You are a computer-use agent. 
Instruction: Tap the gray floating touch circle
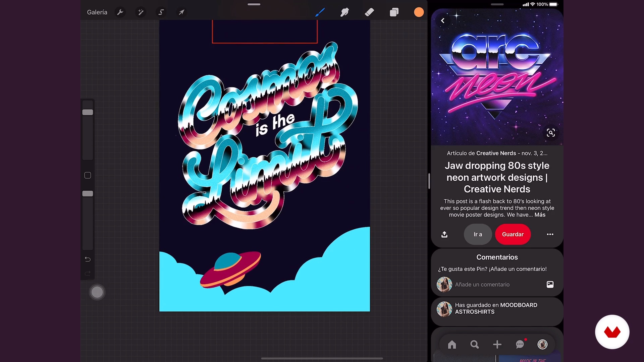click(x=97, y=292)
